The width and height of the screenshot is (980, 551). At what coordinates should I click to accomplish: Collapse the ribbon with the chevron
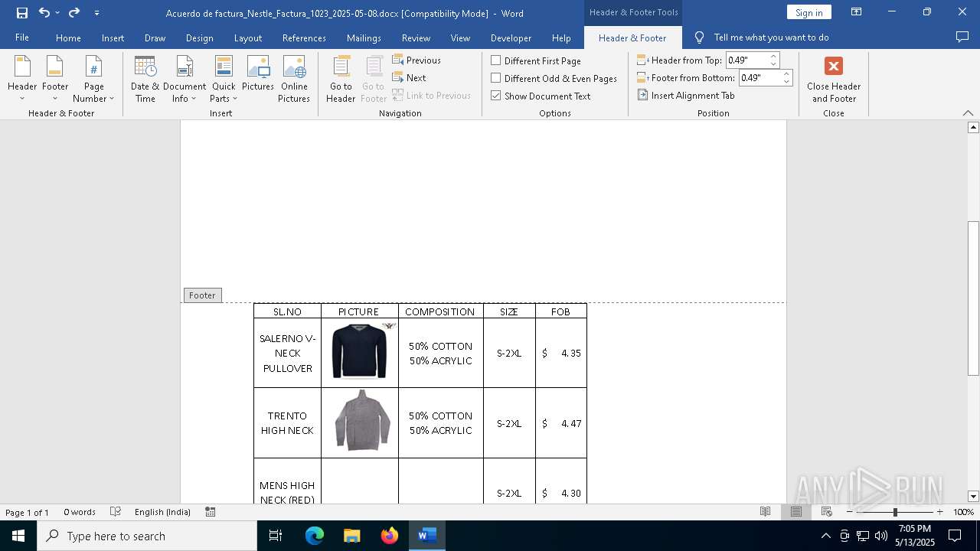click(x=968, y=113)
